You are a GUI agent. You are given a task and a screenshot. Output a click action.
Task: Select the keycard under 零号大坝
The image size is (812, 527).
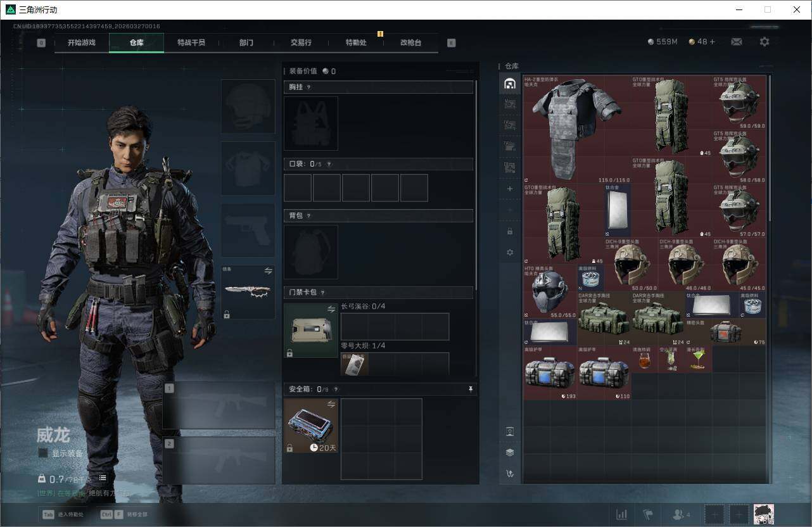click(355, 364)
